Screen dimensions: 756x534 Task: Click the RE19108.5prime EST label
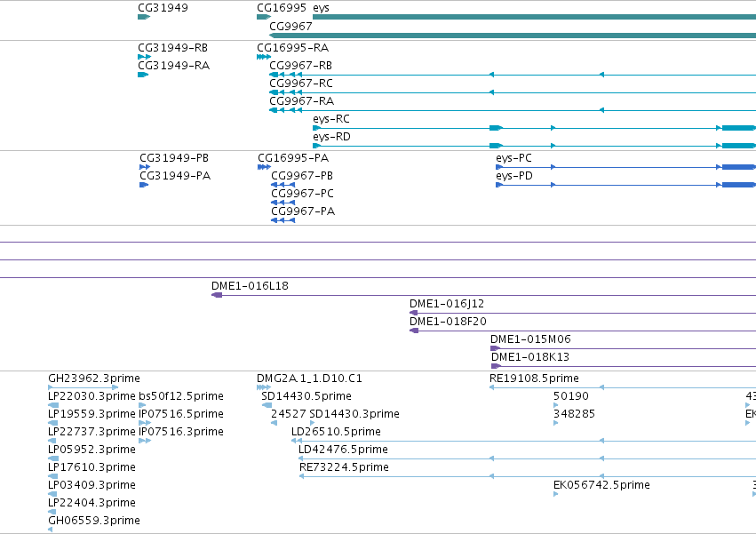coord(534,379)
